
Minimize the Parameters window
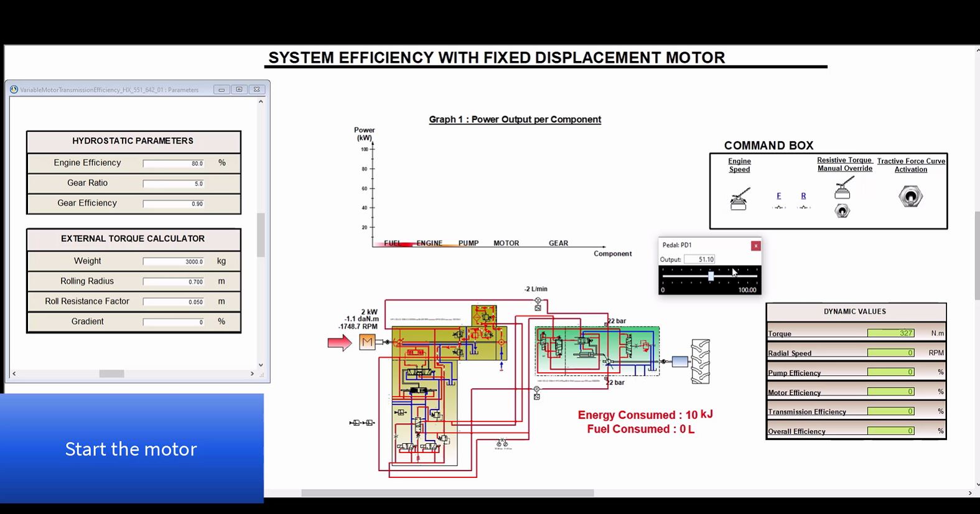222,90
